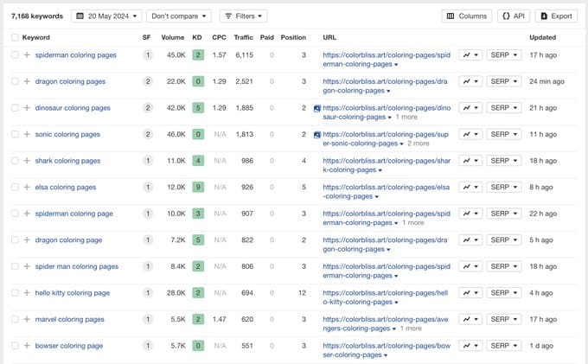Click plus icon beside dragon coloring pages

[27, 81]
